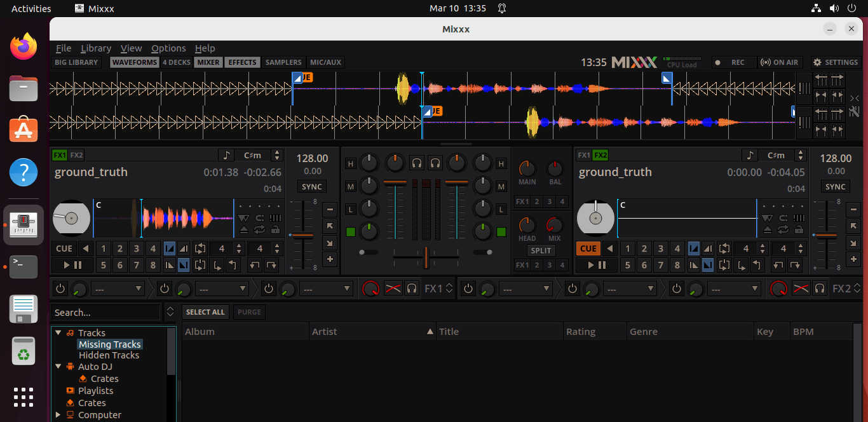Image resolution: width=868 pixels, height=422 pixels.
Task: Click Deck 1 key sync music note
Action: [226, 155]
